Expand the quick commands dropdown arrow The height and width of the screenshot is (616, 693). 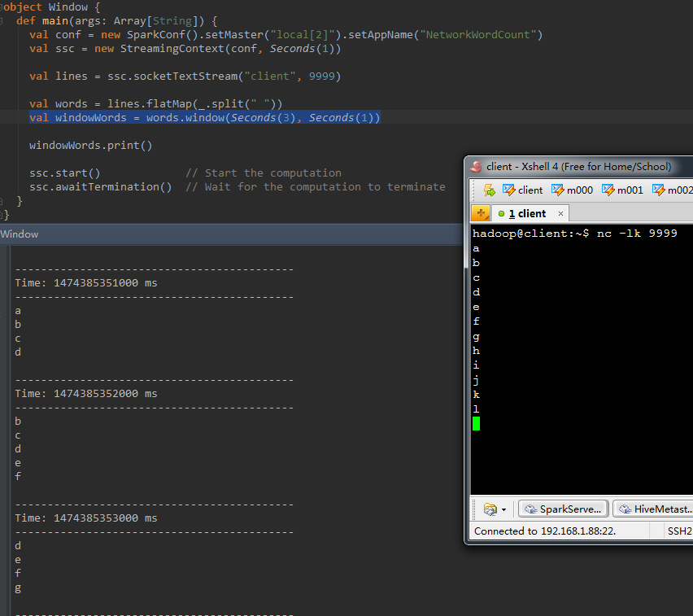click(x=503, y=509)
